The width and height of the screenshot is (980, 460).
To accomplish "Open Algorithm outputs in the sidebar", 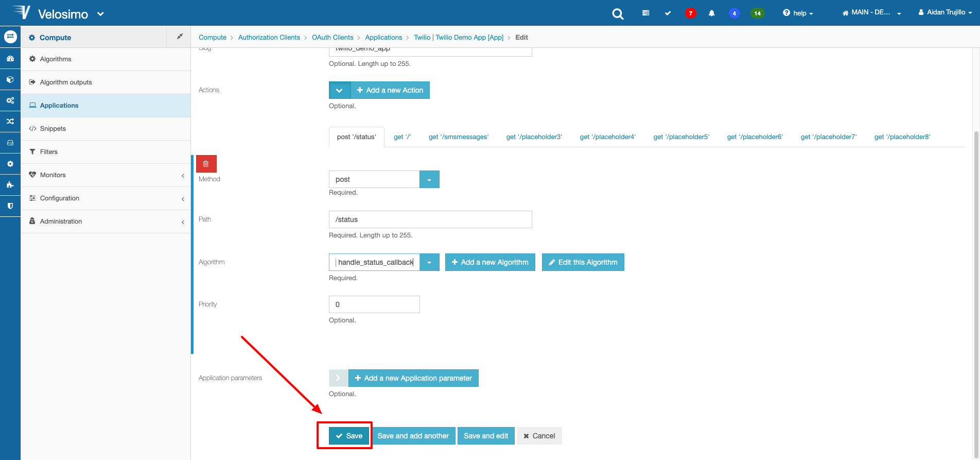I will tap(106, 82).
